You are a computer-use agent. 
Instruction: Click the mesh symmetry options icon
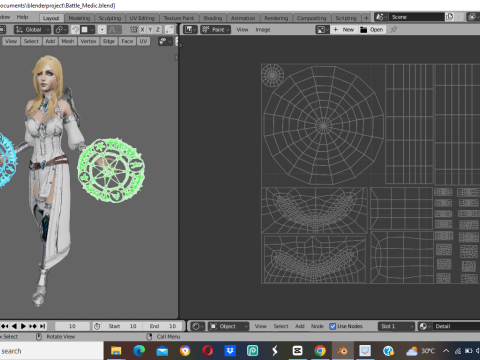coord(134,30)
